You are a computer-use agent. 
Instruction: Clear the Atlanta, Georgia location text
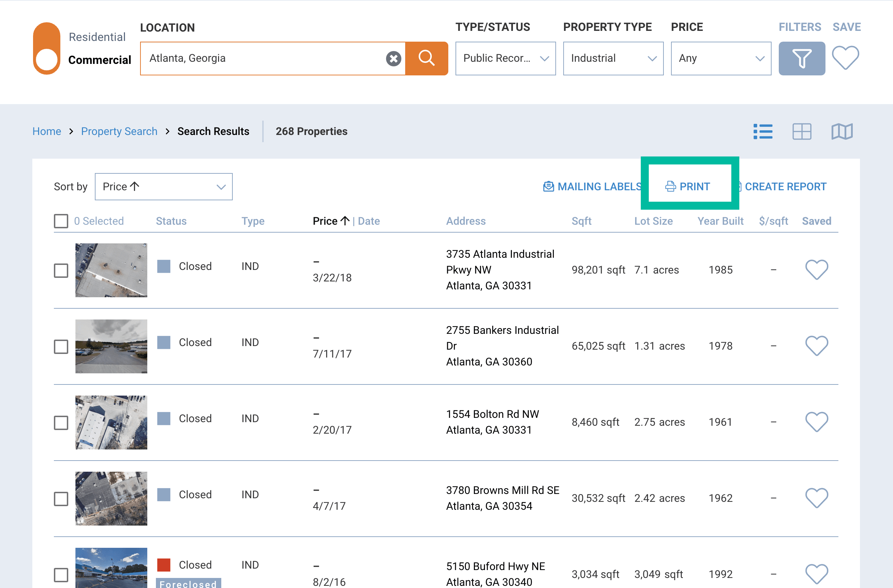[x=393, y=59]
